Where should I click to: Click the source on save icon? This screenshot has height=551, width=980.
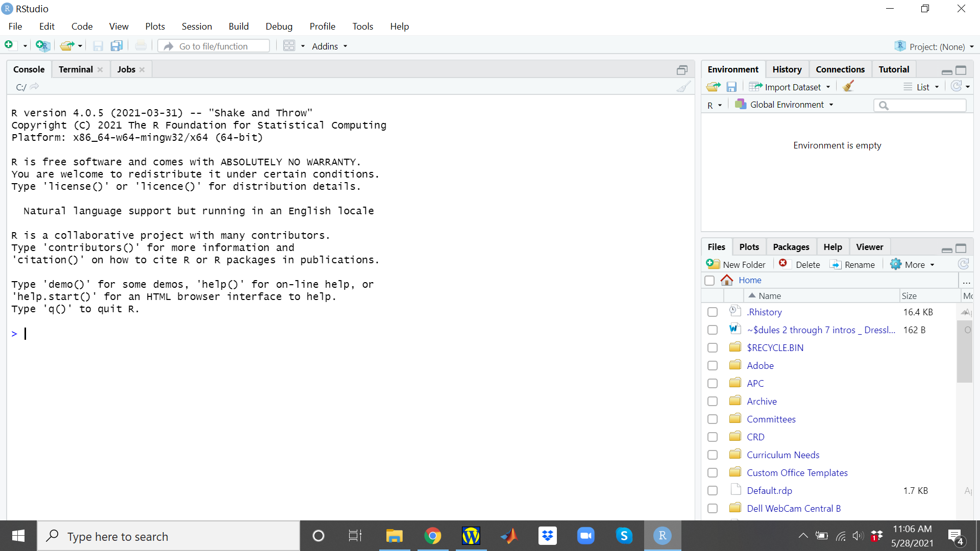coord(116,46)
